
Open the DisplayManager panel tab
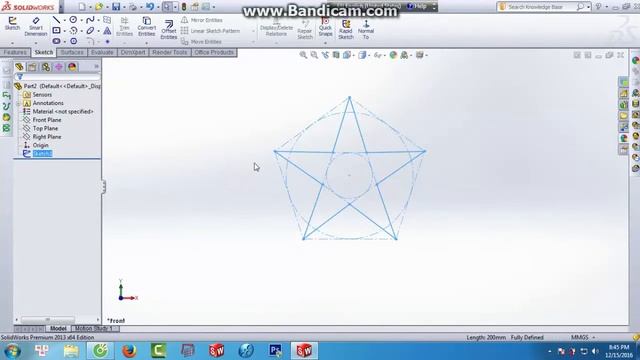pos(72,67)
